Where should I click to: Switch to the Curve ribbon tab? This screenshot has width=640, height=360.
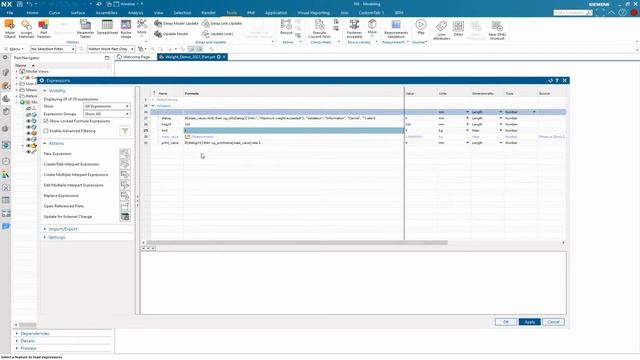click(x=54, y=13)
